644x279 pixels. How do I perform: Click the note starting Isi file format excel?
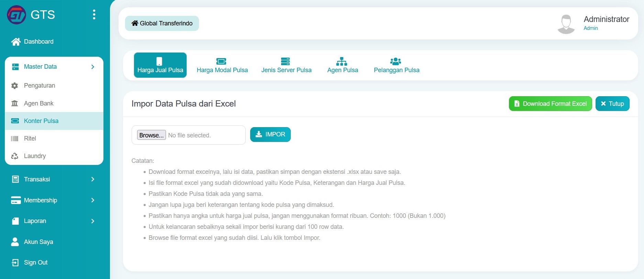point(277,183)
